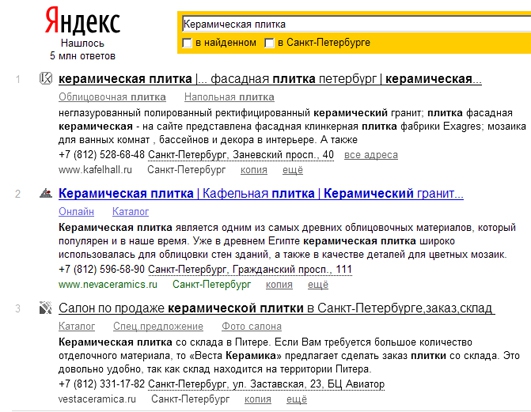This screenshot has width=531, height=412.
Task: Click the Яндекс logo
Action: pos(82,22)
